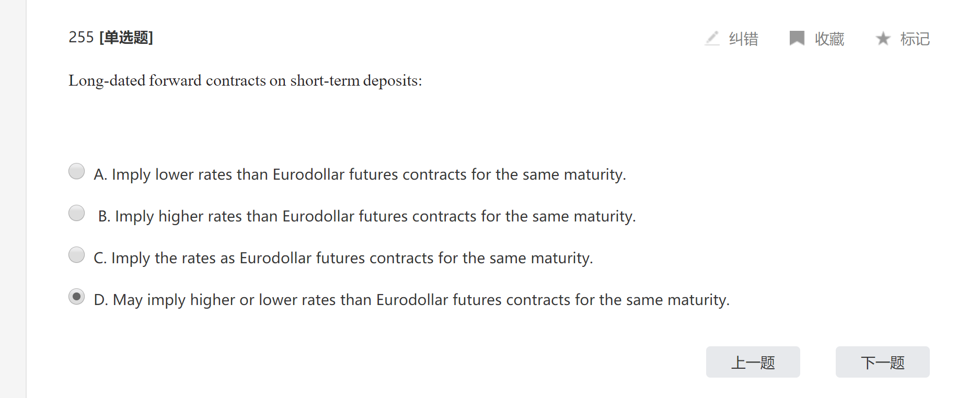Click the star icon to mark question

[883, 38]
